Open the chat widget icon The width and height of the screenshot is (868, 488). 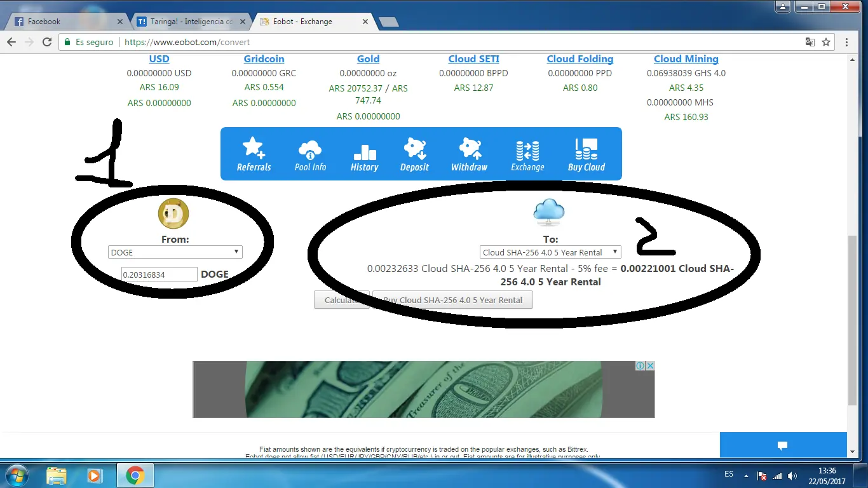pyautogui.click(x=783, y=445)
